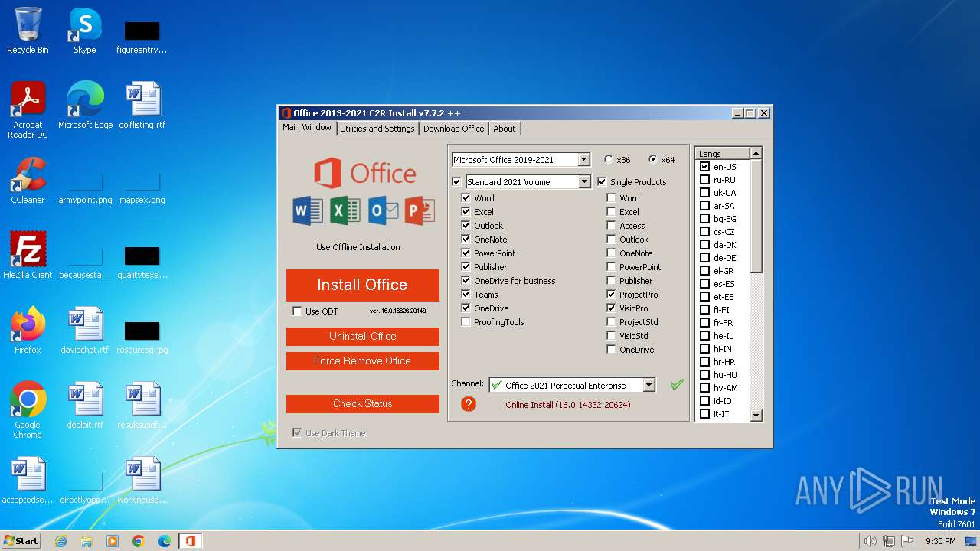Screen dimensions: 980x551
Task: Enable the Use ODT checkbox
Action: (297, 311)
